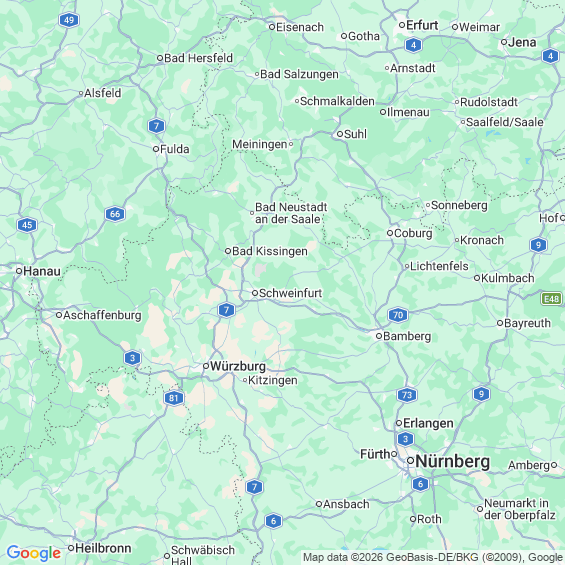
Task: Select the Nürnberg city label
Action: click(x=453, y=461)
